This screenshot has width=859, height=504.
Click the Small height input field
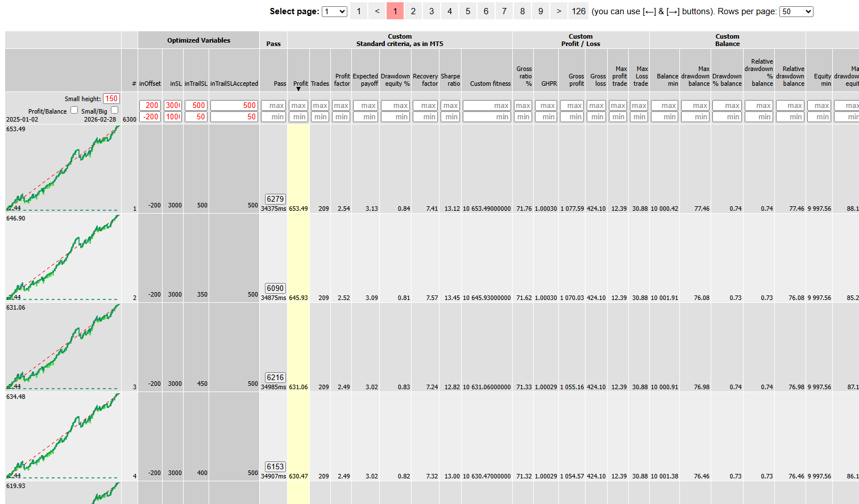click(111, 99)
